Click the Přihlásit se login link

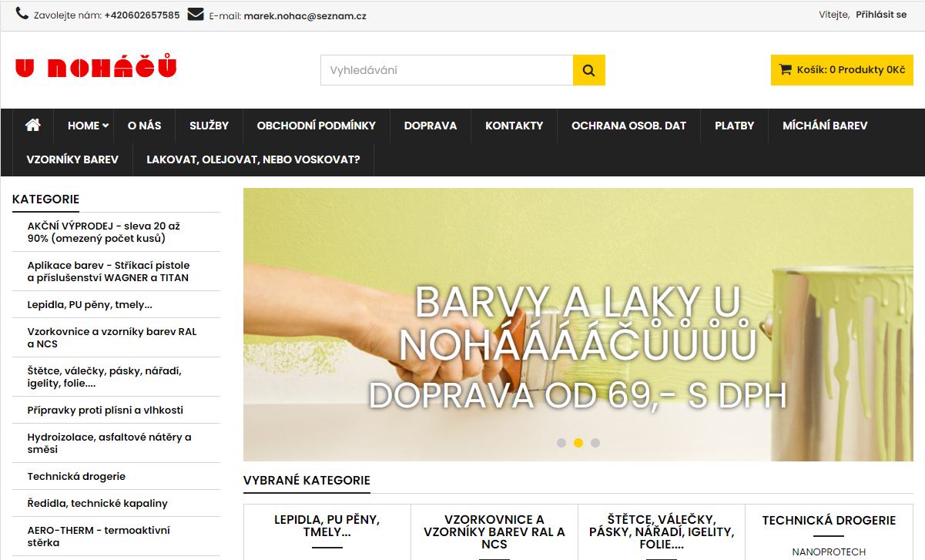[880, 15]
